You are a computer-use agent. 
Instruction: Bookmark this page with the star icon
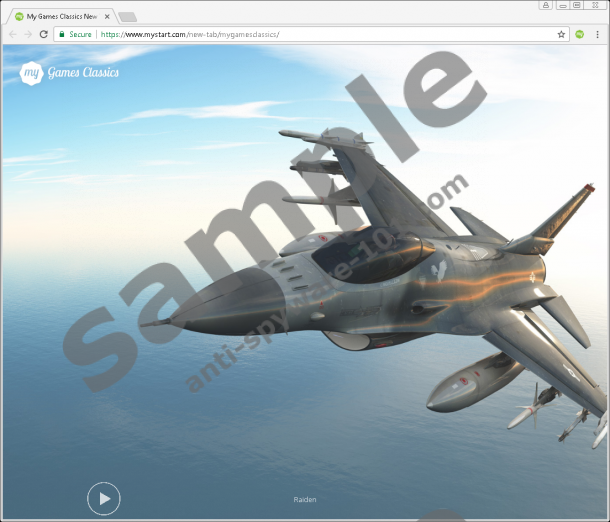coord(561,34)
